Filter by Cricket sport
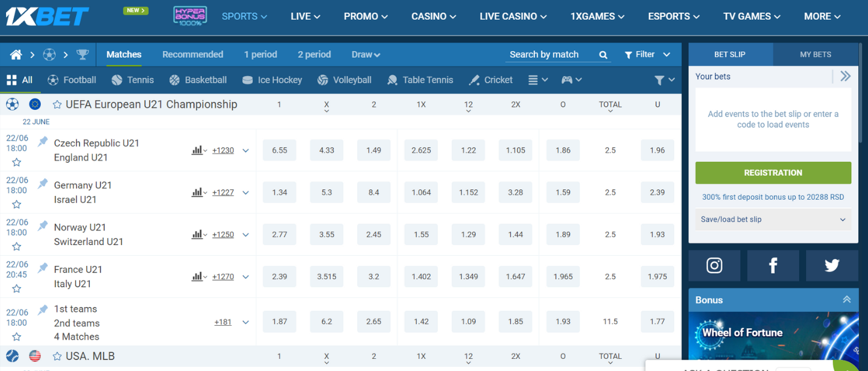This screenshot has height=371, width=868. tap(490, 80)
